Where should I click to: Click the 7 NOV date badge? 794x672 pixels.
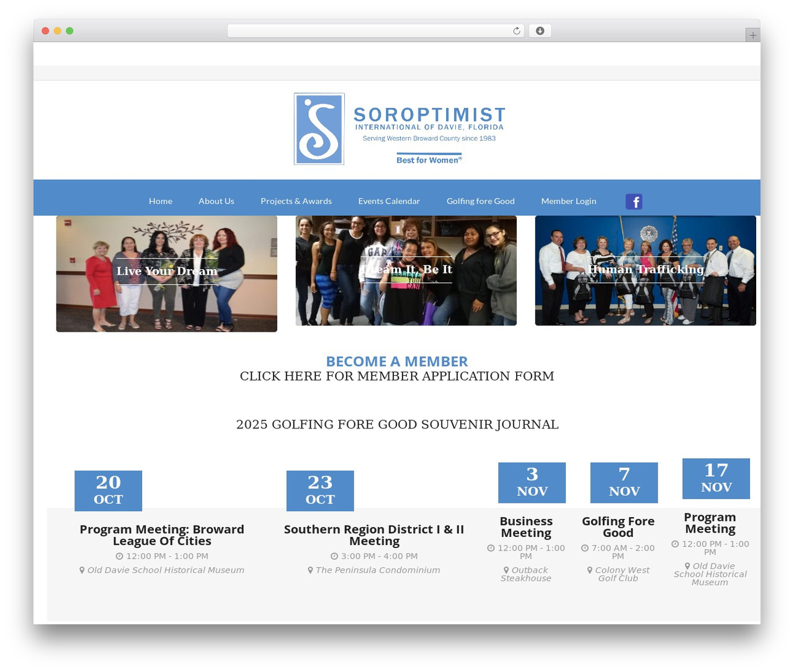624,482
